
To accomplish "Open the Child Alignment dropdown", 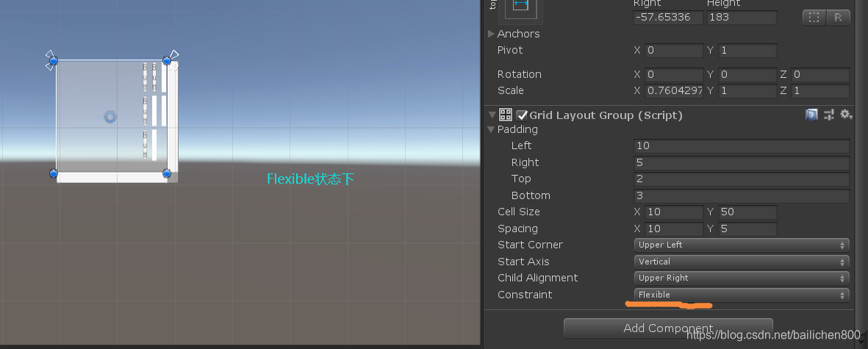I will tap(742, 278).
